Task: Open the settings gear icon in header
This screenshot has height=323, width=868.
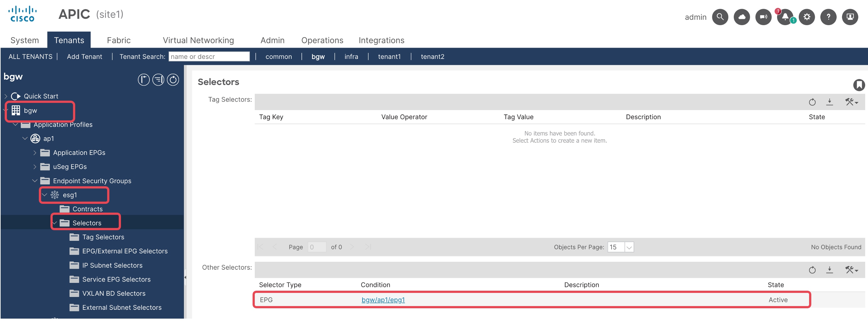Action: pyautogui.click(x=807, y=17)
